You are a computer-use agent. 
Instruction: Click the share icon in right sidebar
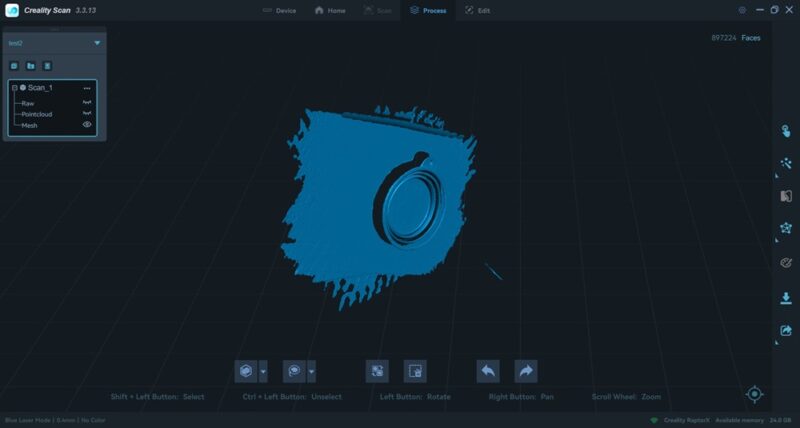point(786,331)
